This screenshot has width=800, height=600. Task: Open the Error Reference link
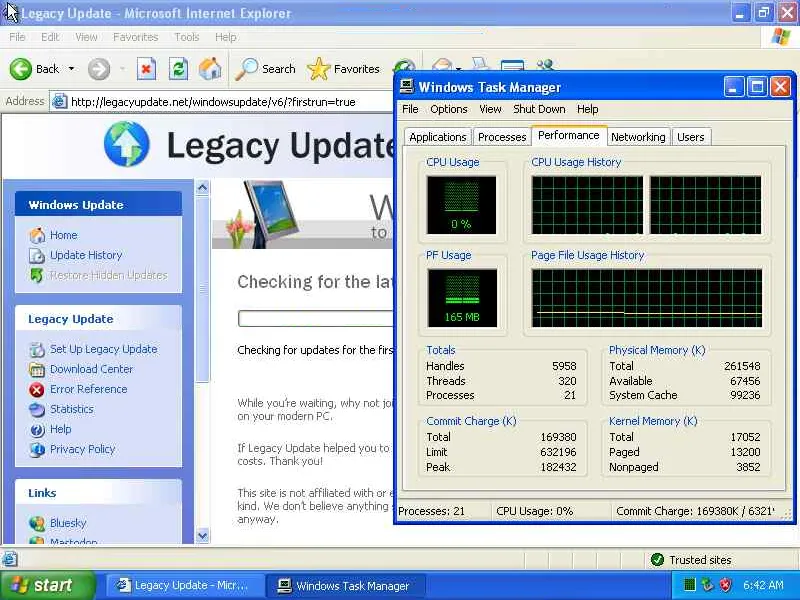point(89,389)
